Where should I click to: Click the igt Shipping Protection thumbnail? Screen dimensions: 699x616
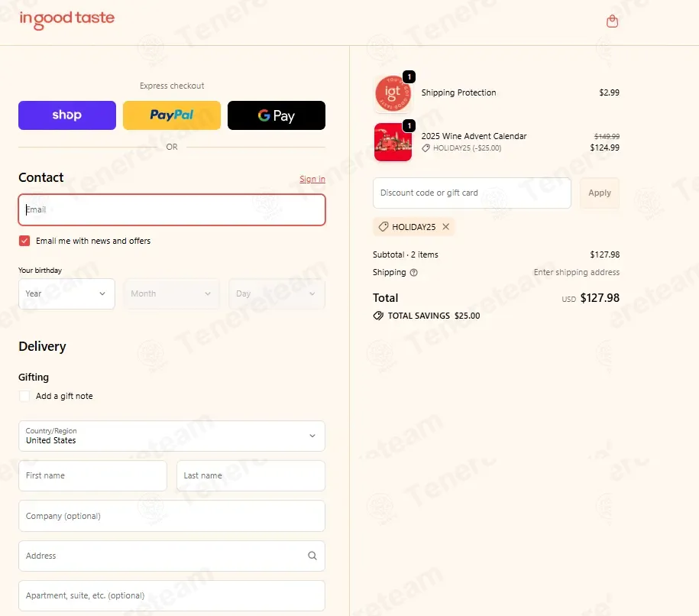point(393,93)
